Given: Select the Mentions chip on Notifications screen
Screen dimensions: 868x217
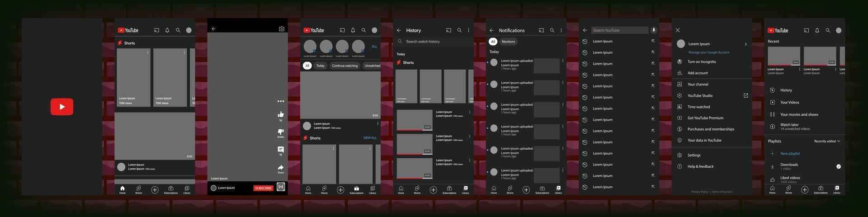Looking at the screenshot, I should pyautogui.click(x=509, y=42).
